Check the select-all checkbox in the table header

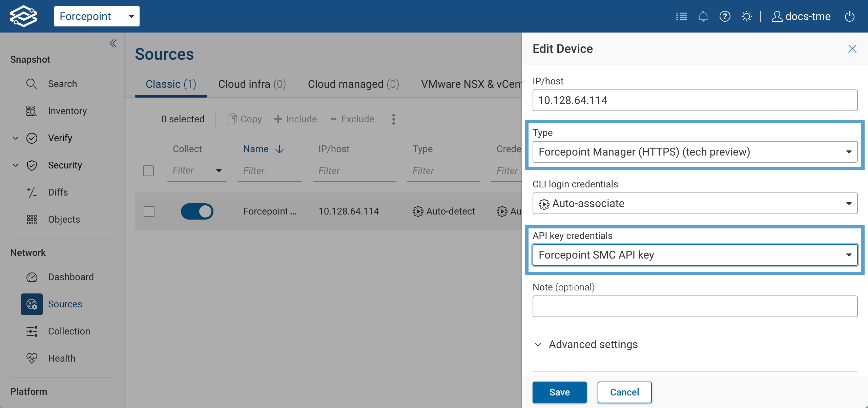148,171
